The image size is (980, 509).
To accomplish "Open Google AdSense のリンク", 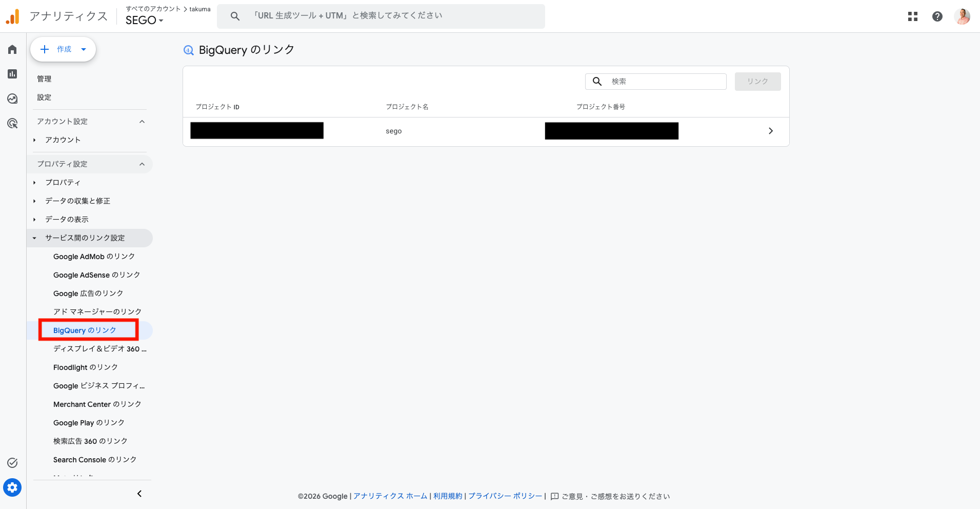I will (97, 275).
